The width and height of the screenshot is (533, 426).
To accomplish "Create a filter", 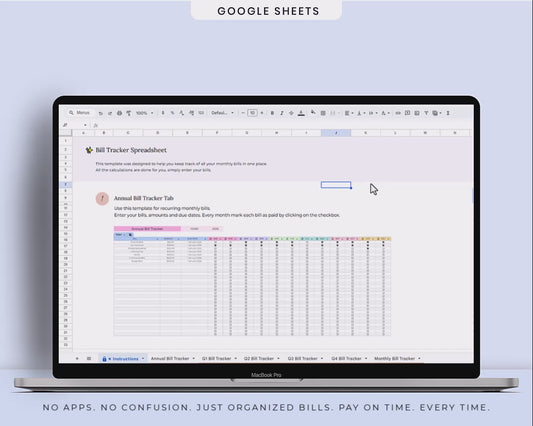I will [x=426, y=113].
